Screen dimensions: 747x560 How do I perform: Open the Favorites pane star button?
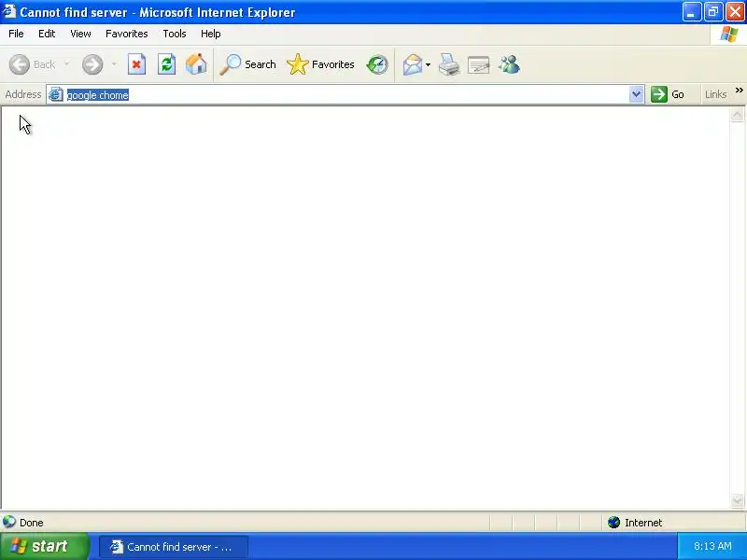pos(320,64)
